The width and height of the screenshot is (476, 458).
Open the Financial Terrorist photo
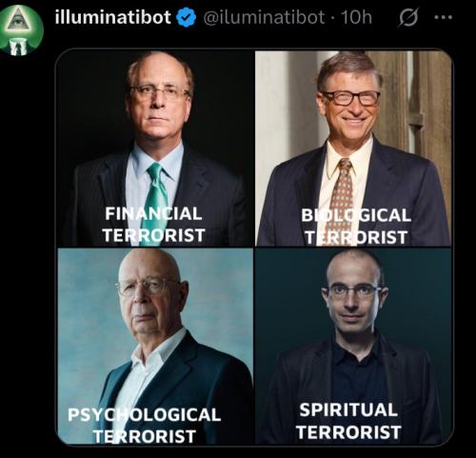pos(155,148)
